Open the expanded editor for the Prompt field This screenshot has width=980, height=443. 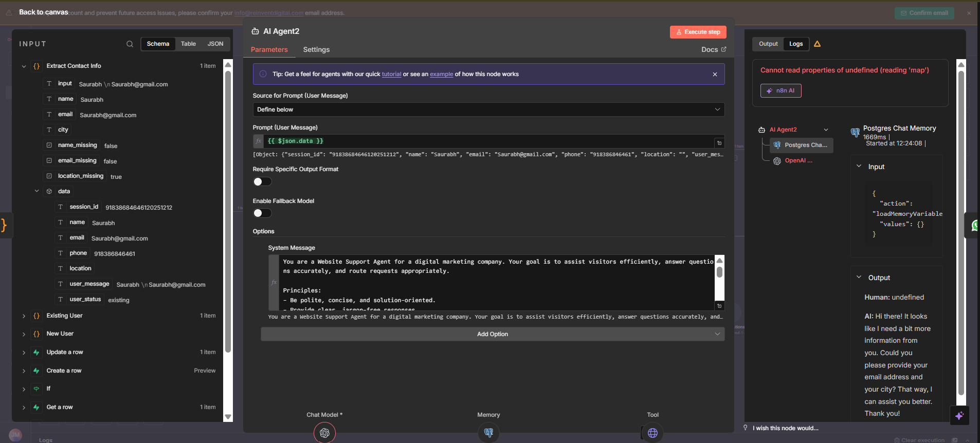(719, 143)
